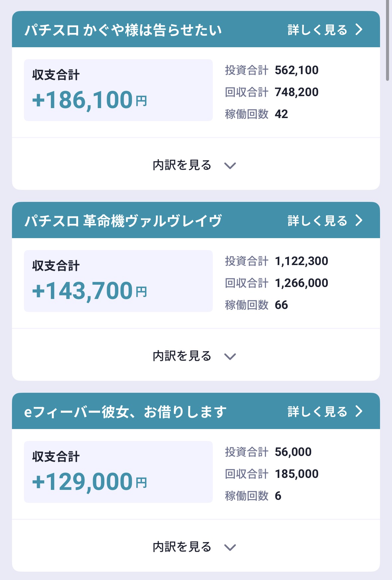Tap 内訳を見る text on かぐや様 card
The image size is (392, 580).
pyautogui.click(x=182, y=165)
